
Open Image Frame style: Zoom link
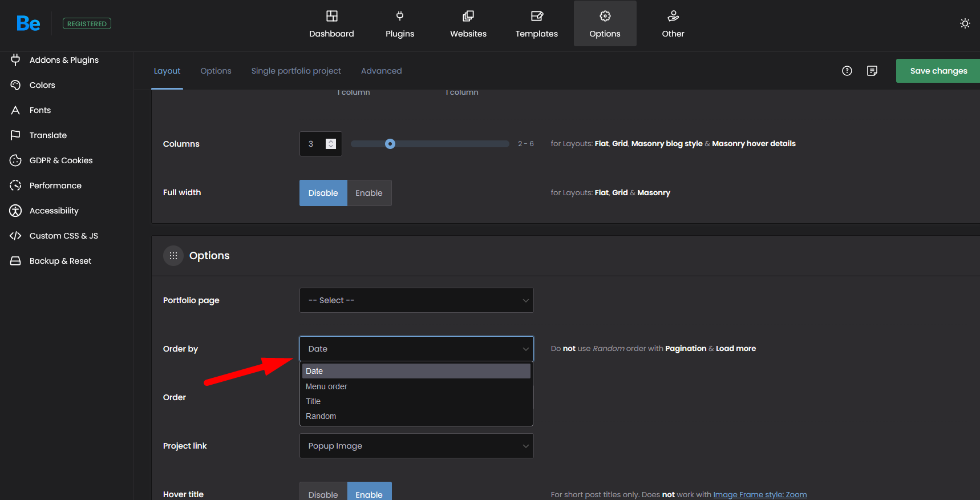click(760, 494)
